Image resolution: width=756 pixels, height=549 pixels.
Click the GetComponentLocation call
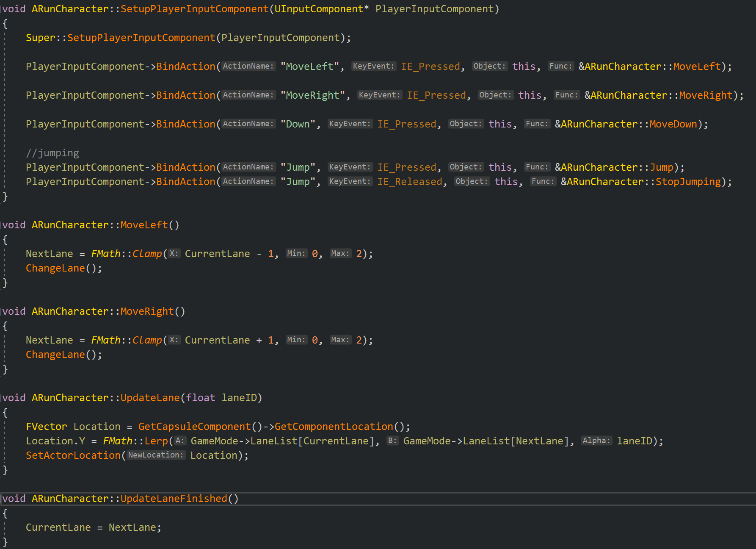point(334,427)
